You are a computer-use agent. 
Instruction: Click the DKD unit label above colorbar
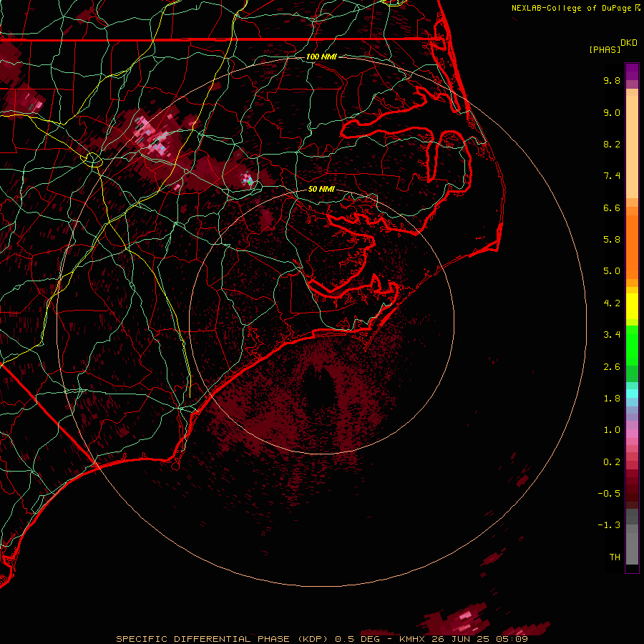629,43
